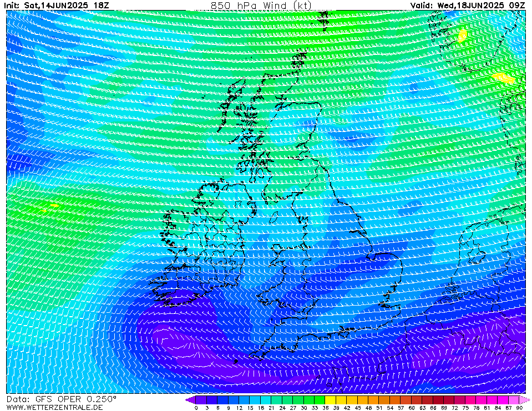Image resolution: width=532 pixels, height=411 pixels.
Task: Click the '72' label on the color scale
Action: [455, 408]
